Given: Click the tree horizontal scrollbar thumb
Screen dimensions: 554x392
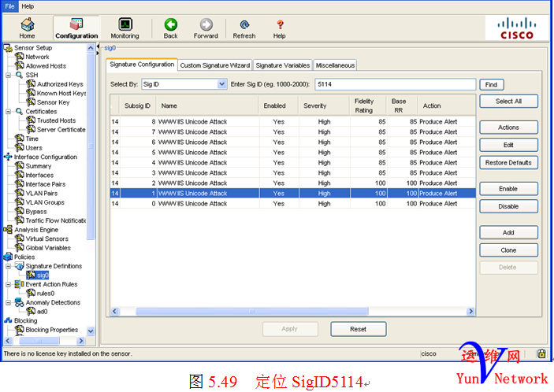Looking at the screenshot, I should (x=39, y=341).
